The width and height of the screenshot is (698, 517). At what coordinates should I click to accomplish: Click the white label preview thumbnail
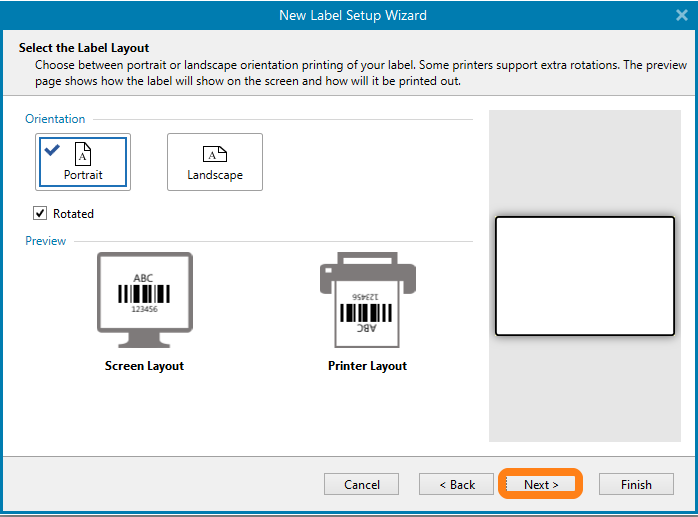click(x=585, y=276)
